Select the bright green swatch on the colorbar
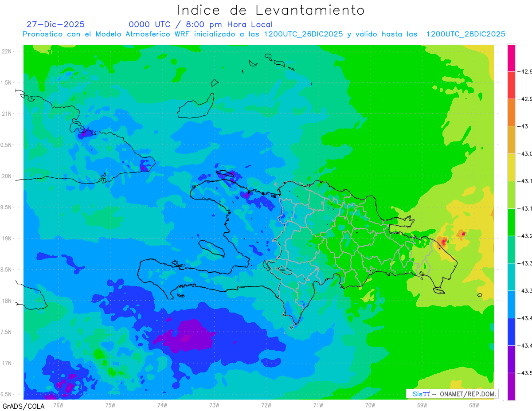The height and width of the screenshot is (411, 532). (x=511, y=222)
